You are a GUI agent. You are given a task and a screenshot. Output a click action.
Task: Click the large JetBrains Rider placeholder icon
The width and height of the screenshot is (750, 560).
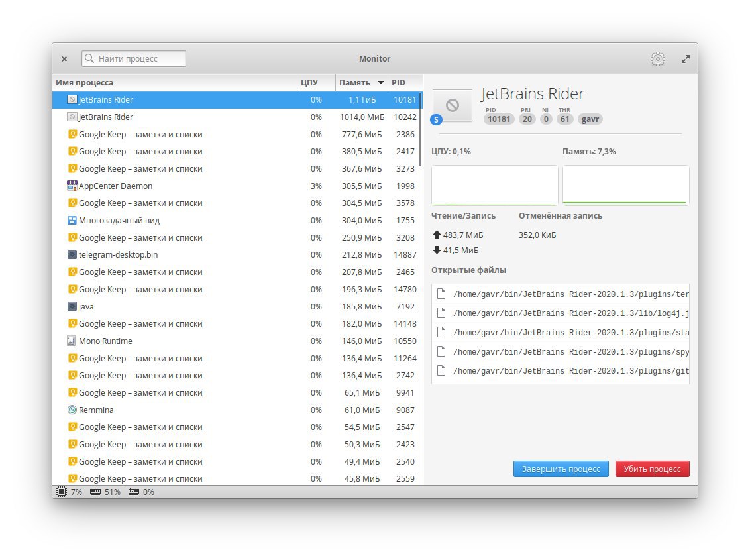pos(452,105)
